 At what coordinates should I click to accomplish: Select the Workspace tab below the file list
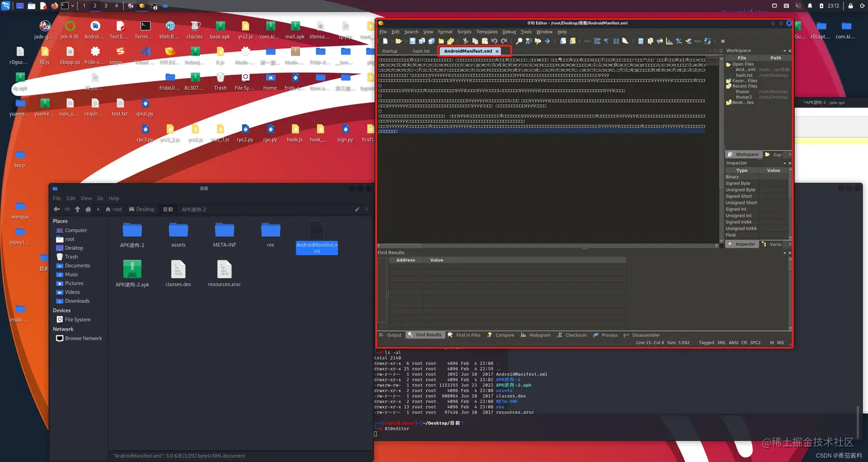coord(743,155)
